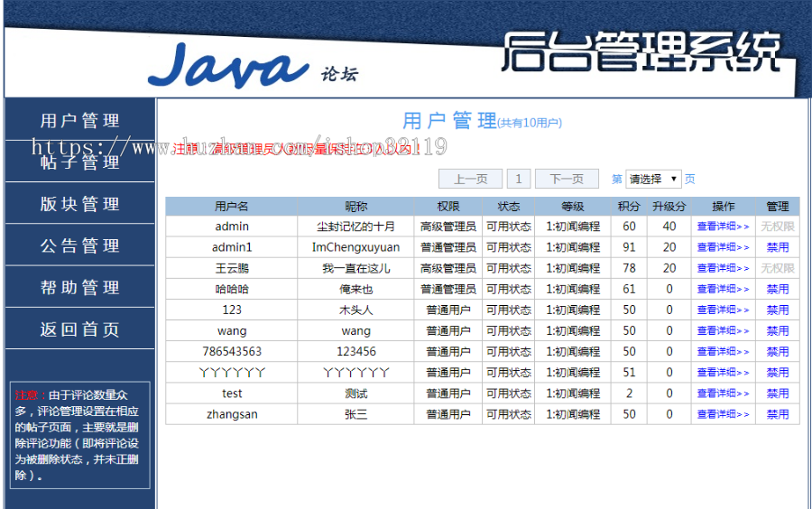Click the points value 78
The height and width of the screenshot is (509, 812).
coord(629,268)
